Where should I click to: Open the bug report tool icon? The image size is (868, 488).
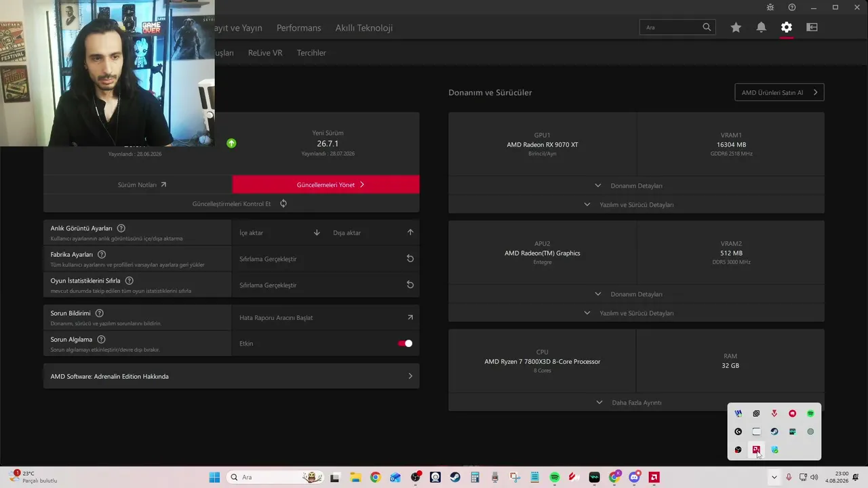[x=770, y=7]
